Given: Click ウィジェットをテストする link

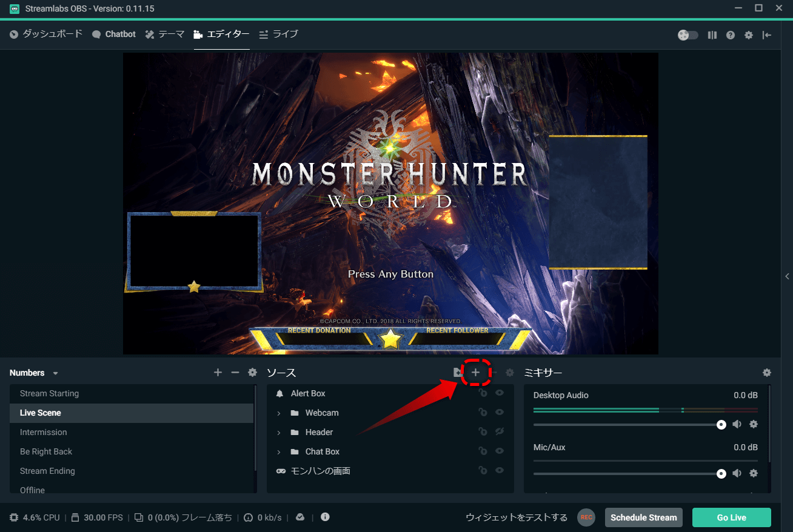Looking at the screenshot, I should coord(517,517).
